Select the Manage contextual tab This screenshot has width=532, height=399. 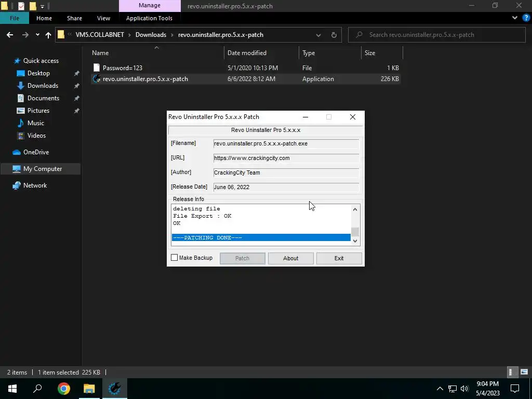(x=150, y=6)
